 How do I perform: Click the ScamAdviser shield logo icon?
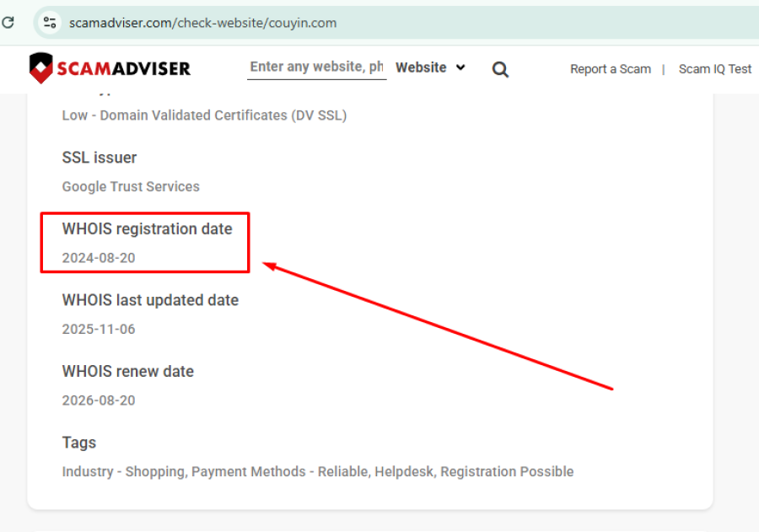click(41, 68)
